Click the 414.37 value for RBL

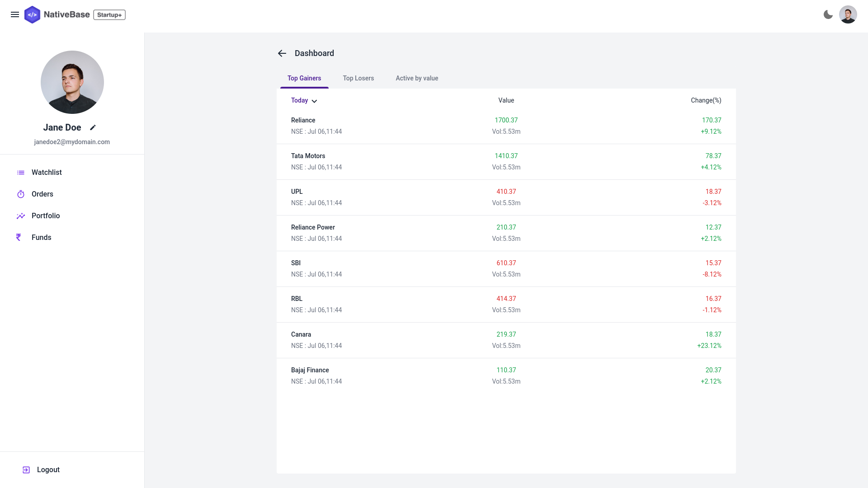(506, 299)
